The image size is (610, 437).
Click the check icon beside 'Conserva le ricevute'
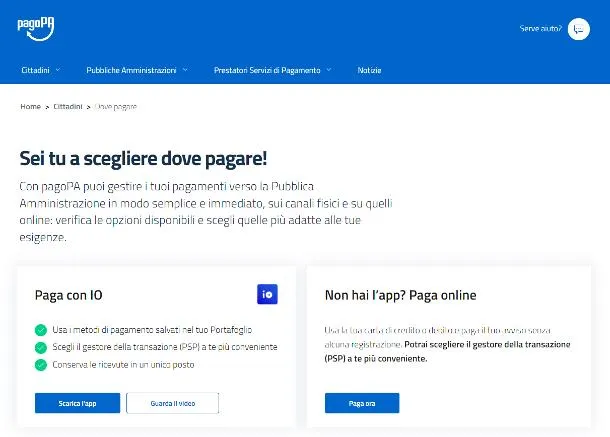coord(41,365)
